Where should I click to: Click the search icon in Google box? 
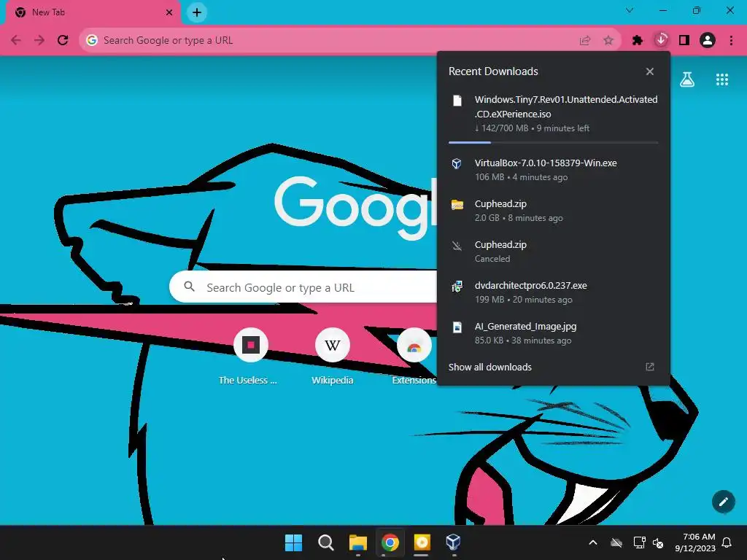(190, 287)
